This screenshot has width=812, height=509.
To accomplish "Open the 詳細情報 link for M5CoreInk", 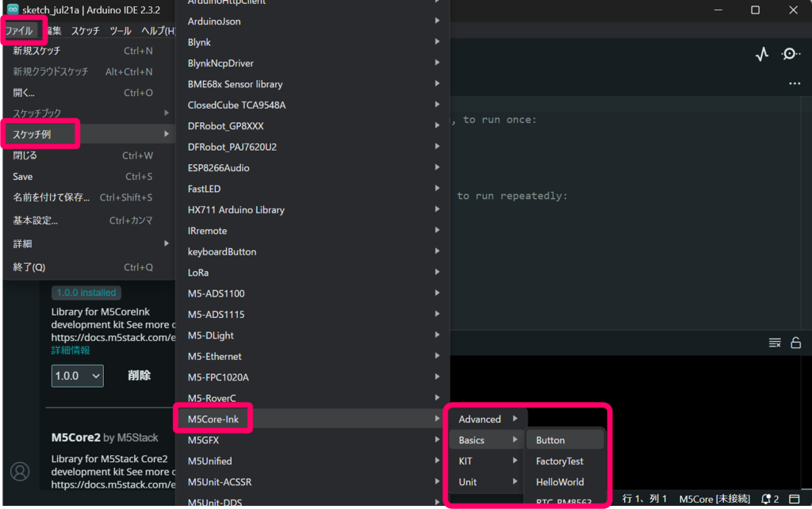I will [x=71, y=350].
